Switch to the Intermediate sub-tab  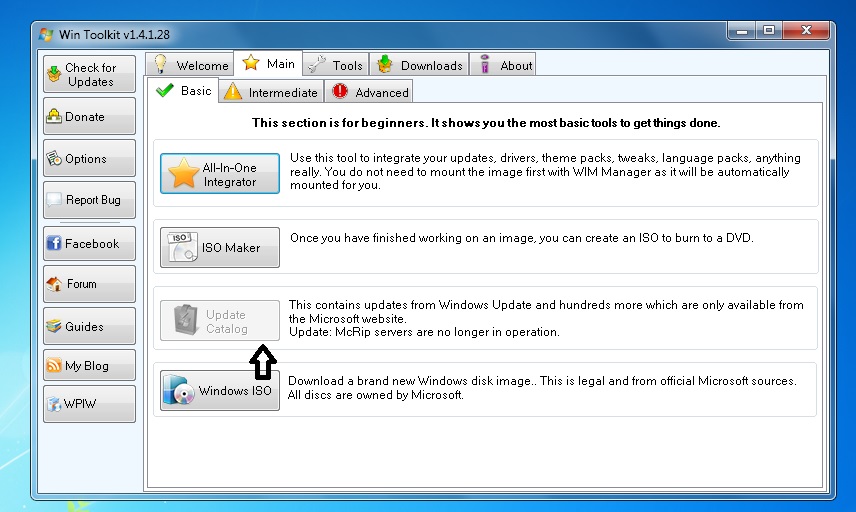[271, 92]
